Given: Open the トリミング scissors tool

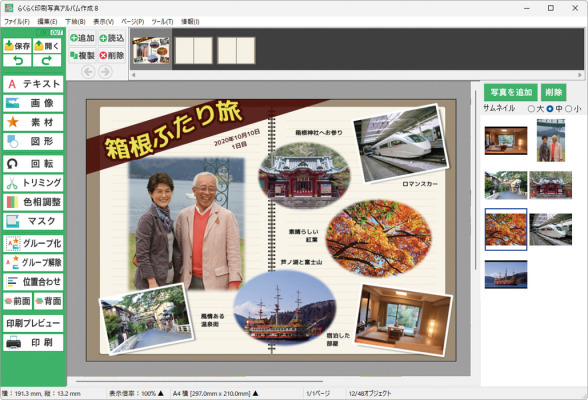Looking at the screenshot, I should (x=33, y=183).
